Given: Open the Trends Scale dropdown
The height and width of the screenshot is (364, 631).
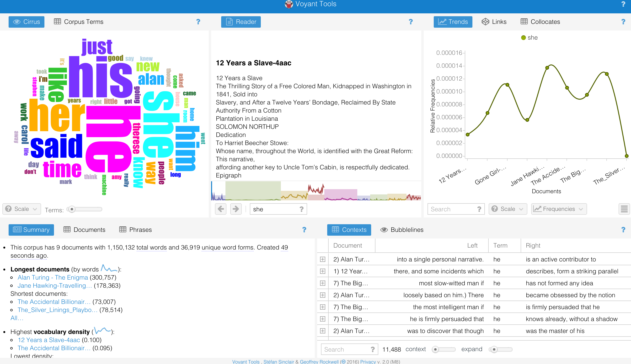Looking at the screenshot, I should pos(508,209).
